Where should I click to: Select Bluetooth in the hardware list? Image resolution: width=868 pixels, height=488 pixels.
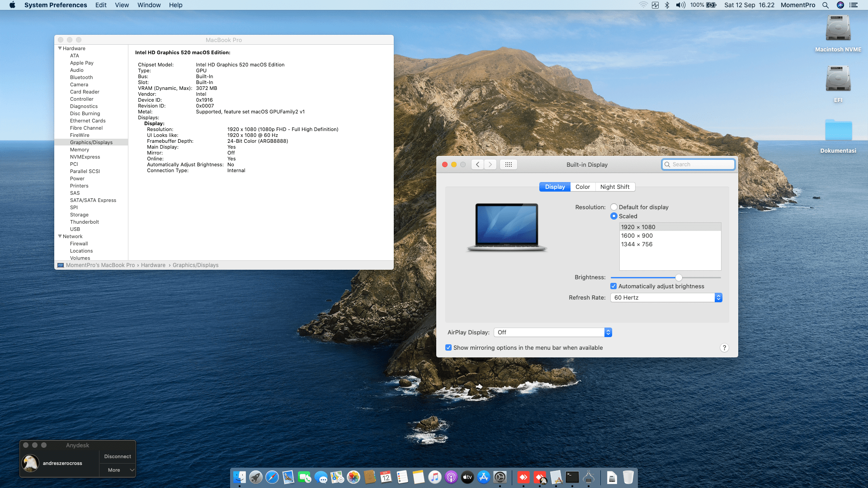coord(81,77)
